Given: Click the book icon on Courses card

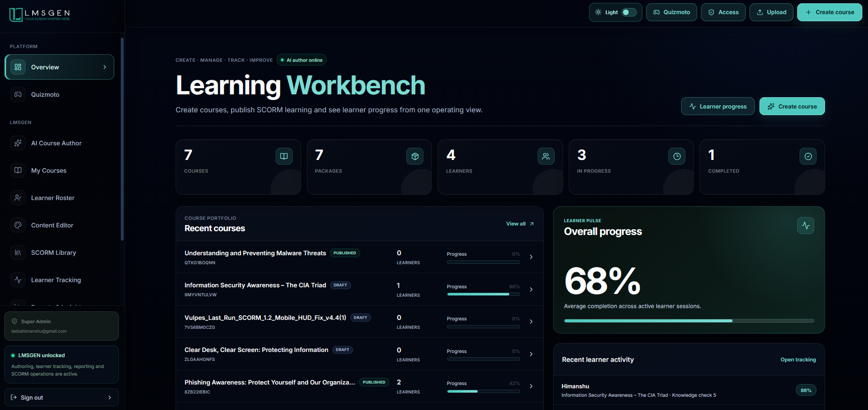Looking at the screenshot, I should pos(284,156).
